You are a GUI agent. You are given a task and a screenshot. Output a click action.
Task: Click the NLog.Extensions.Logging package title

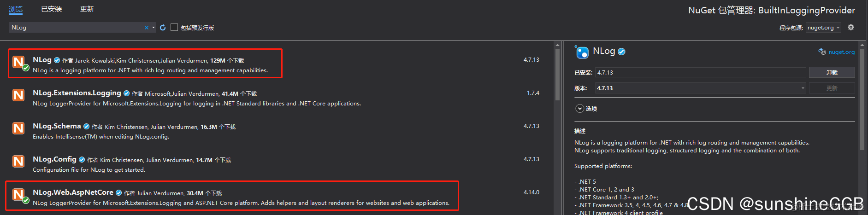pyautogui.click(x=77, y=93)
